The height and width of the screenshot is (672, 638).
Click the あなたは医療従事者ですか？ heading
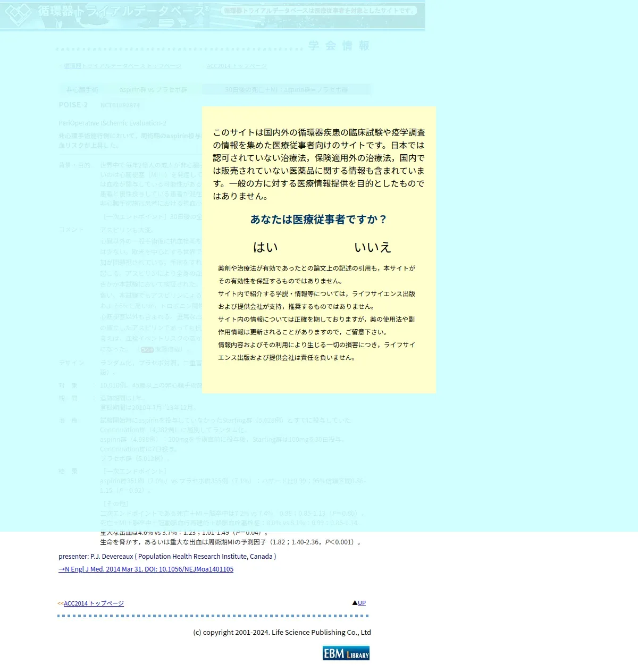click(x=319, y=219)
